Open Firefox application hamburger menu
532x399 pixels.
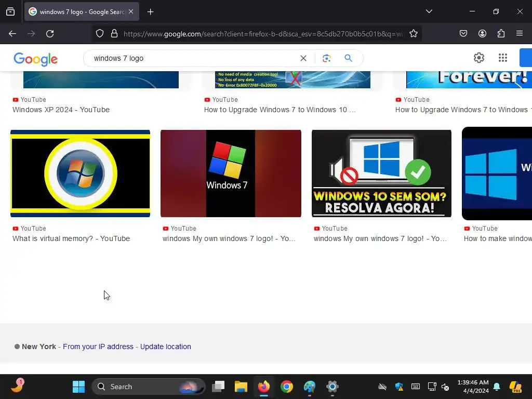[520, 33]
